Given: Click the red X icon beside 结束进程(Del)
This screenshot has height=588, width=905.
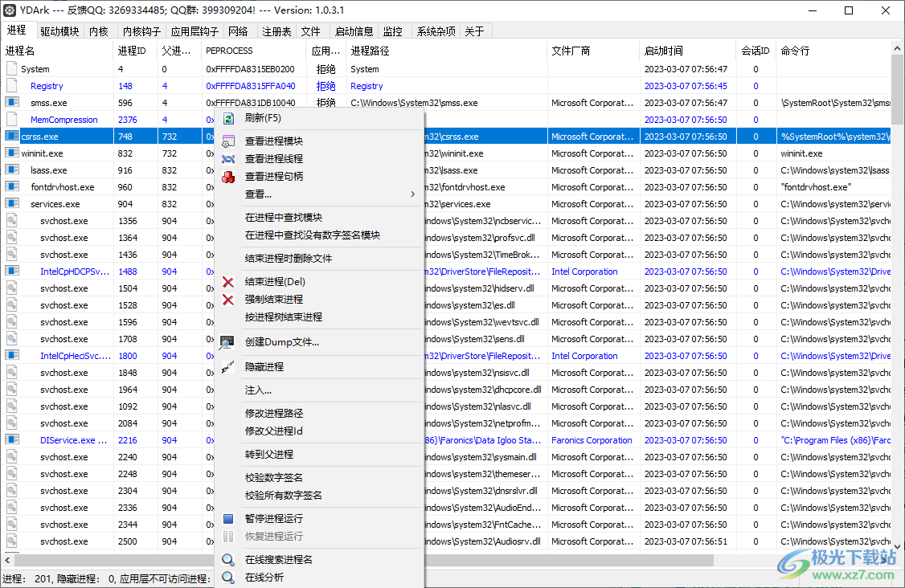Looking at the screenshot, I should (228, 282).
